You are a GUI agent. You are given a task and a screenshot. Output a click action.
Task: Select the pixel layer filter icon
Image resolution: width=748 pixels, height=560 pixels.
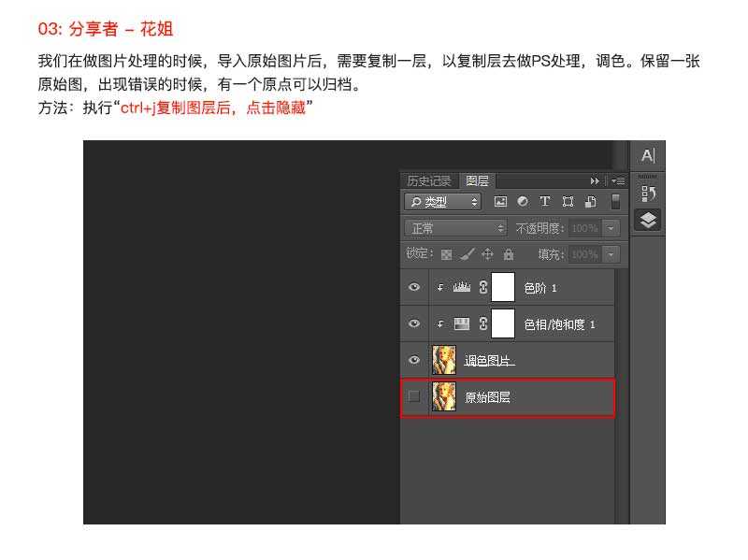500,201
